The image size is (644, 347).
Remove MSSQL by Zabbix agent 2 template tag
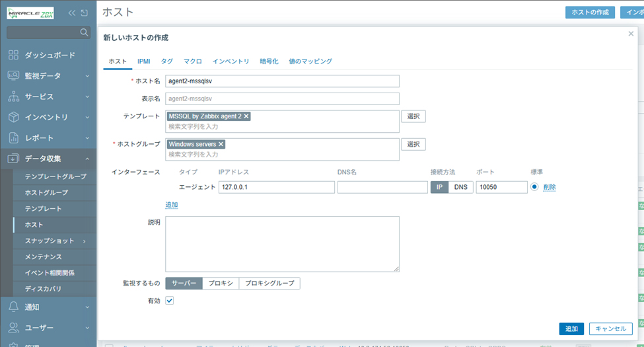pos(246,116)
